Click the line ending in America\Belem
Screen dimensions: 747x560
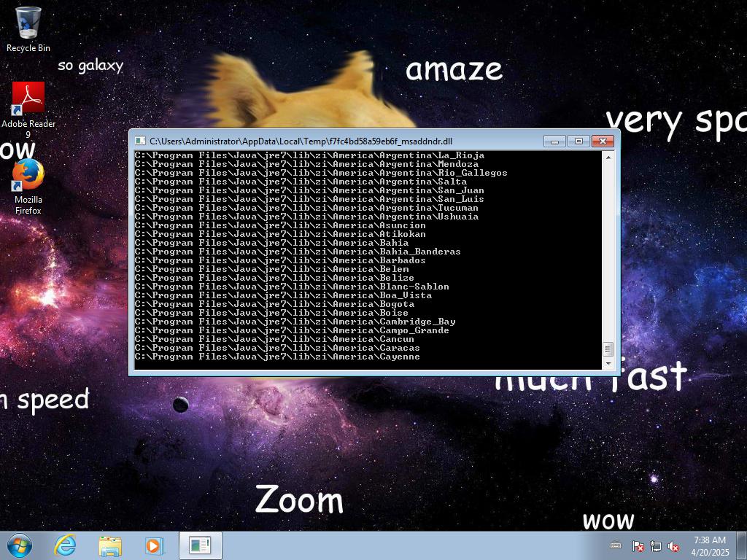point(271,269)
